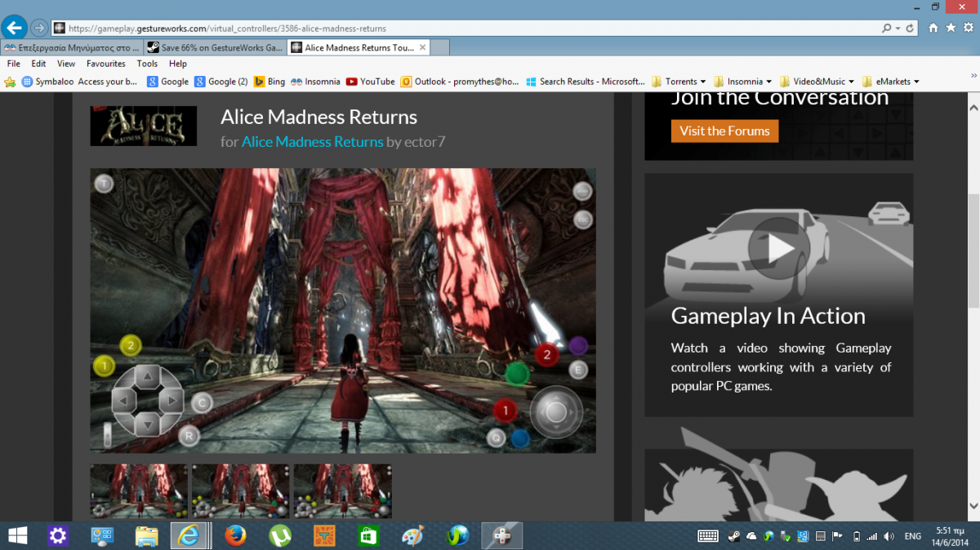
Task: Close the Alice Madness Returns tab
Action: click(x=421, y=47)
